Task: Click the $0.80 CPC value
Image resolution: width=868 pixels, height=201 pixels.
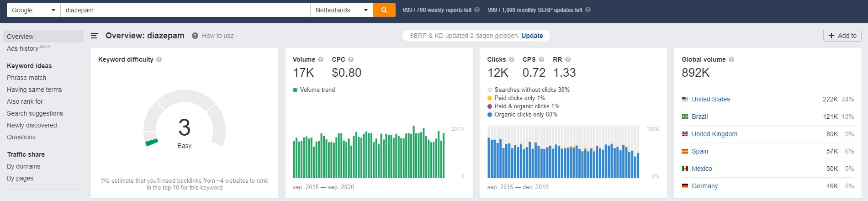Action: tap(347, 73)
